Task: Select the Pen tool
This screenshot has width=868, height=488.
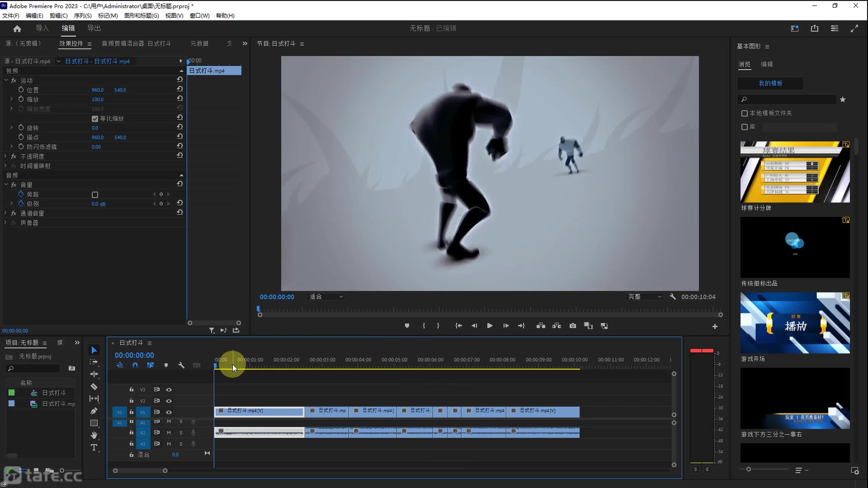Action: [x=94, y=411]
